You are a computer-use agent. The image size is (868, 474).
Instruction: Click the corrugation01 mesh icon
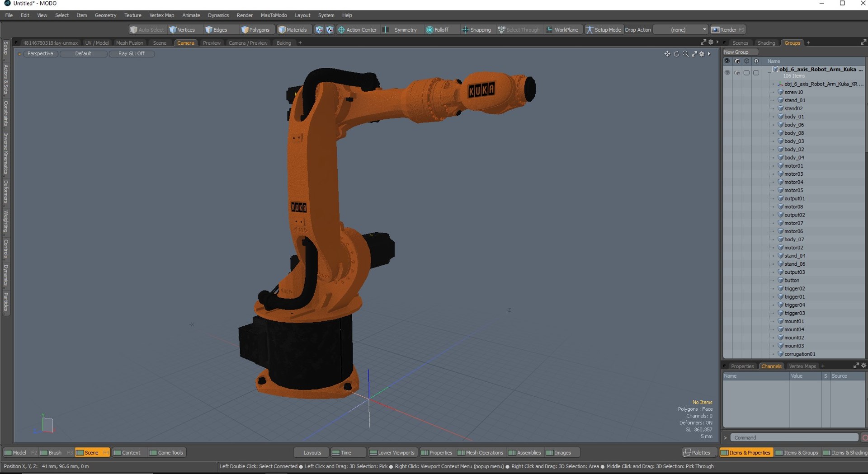tap(780, 354)
